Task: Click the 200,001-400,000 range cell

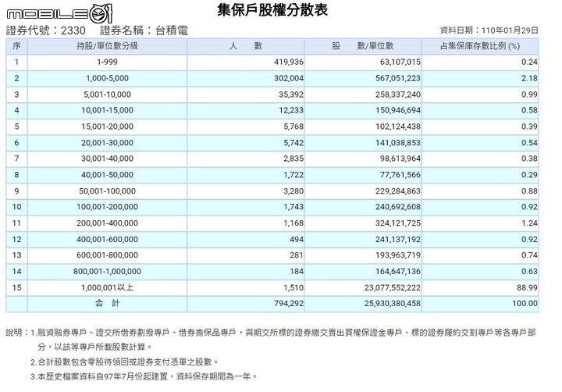Action: 107,223
